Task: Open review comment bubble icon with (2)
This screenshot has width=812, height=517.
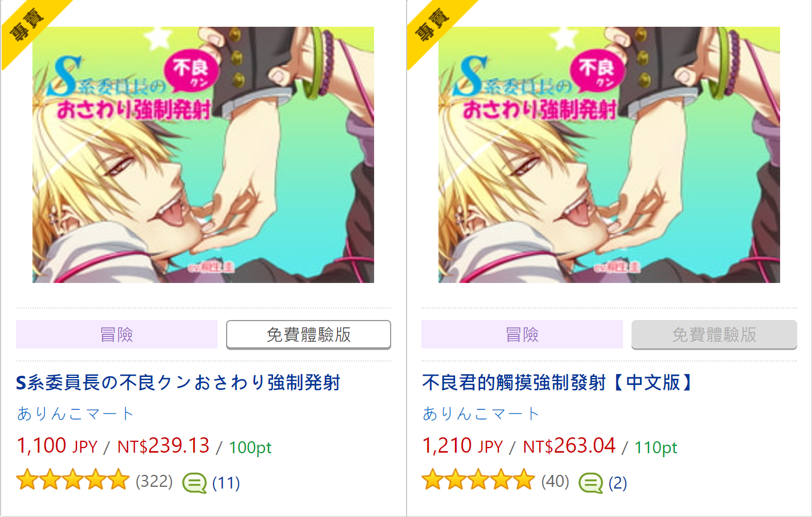Action: (591, 483)
